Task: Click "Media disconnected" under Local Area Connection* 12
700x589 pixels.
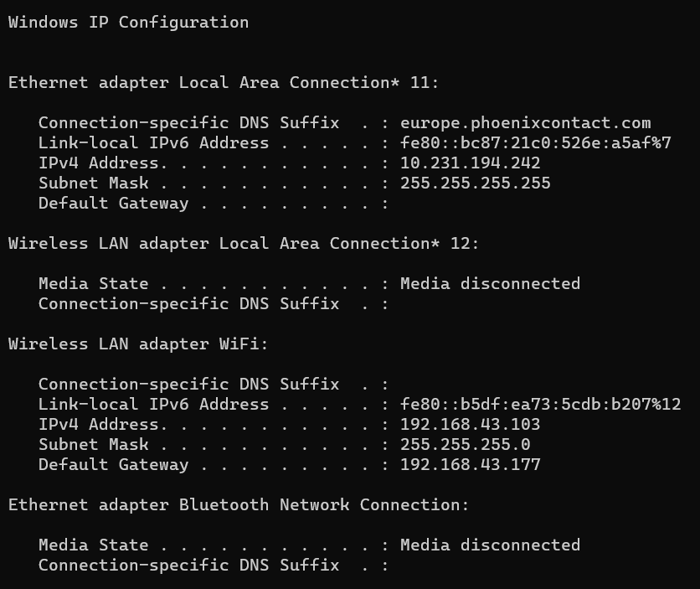Action: pos(490,284)
